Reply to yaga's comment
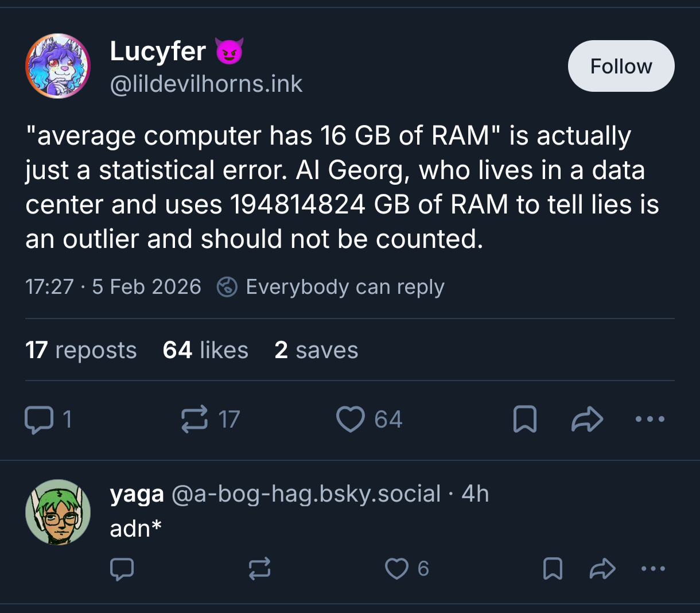This screenshot has height=613, width=700. pyautogui.click(x=122, y=569)
